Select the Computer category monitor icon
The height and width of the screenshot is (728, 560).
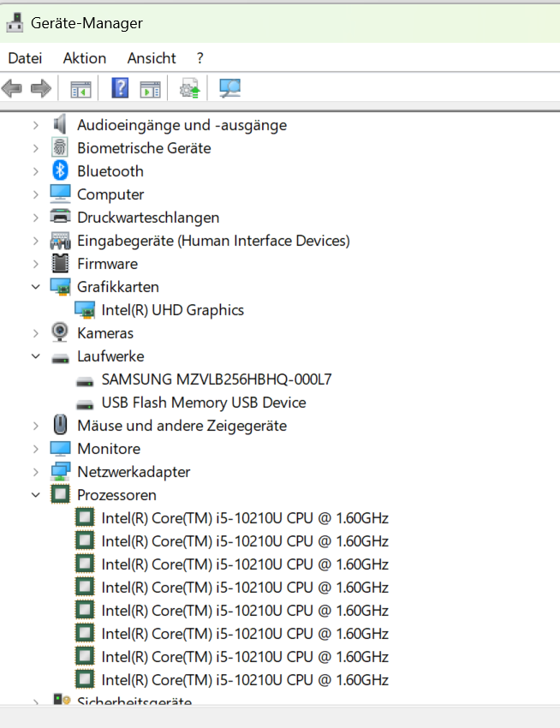pos(60,194)
